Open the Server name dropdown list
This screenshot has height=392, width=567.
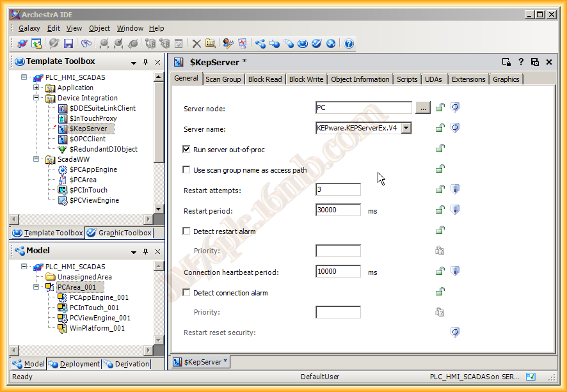pyautogui.click(x=406, y=128)
